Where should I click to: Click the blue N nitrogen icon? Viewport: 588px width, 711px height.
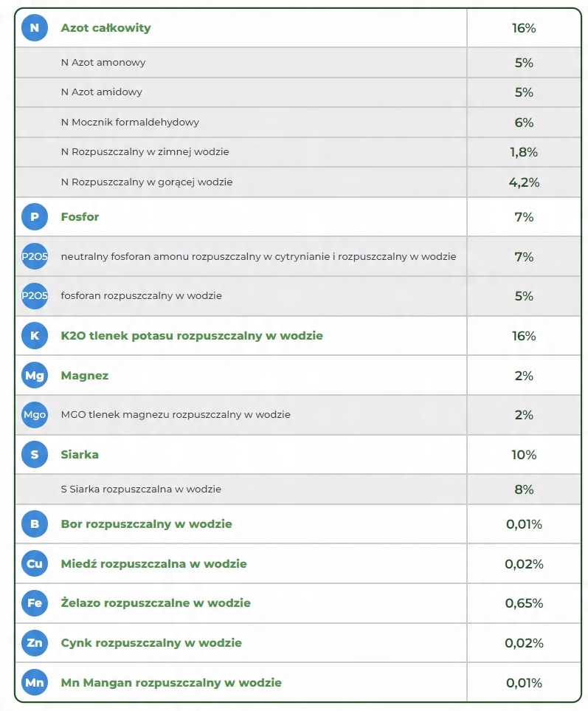tap(35, 27)
